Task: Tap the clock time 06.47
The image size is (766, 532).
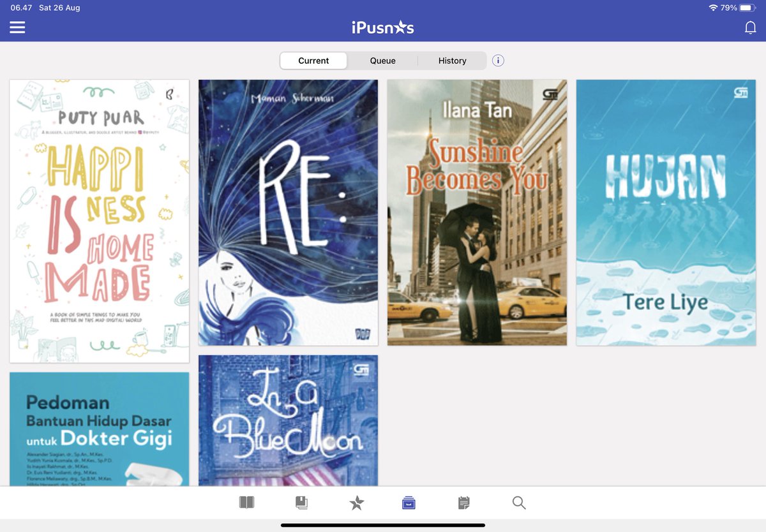Action: (x=21, y=8)
